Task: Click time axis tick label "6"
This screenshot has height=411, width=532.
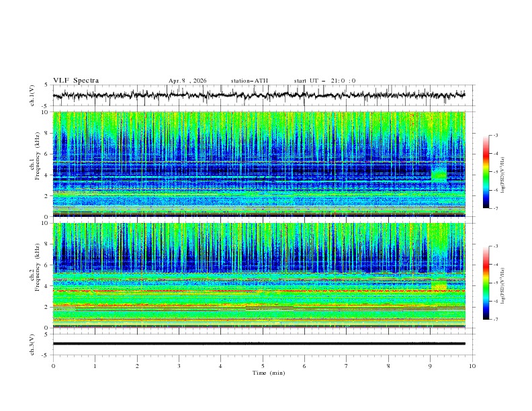Action: [304, 366]
